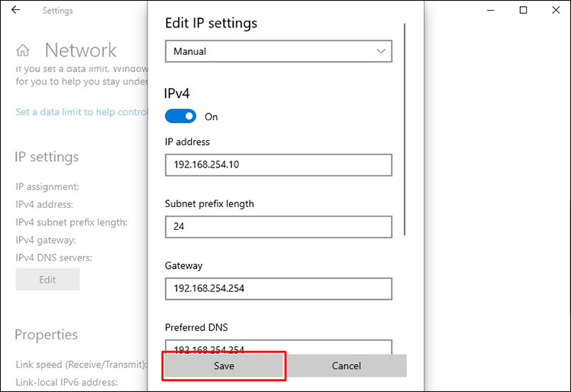The height and width of the screenshot is (392, 571).
Task: Select the Gateway input field
Action: click(x=278, y=288)
